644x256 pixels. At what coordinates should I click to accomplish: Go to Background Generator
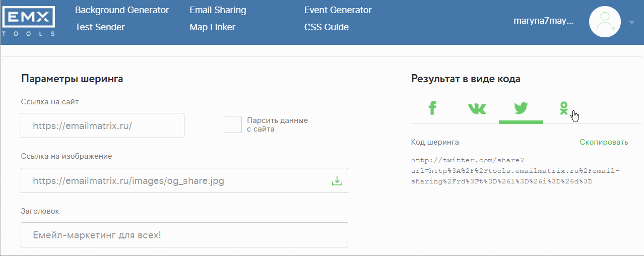[x=122, y=10]
